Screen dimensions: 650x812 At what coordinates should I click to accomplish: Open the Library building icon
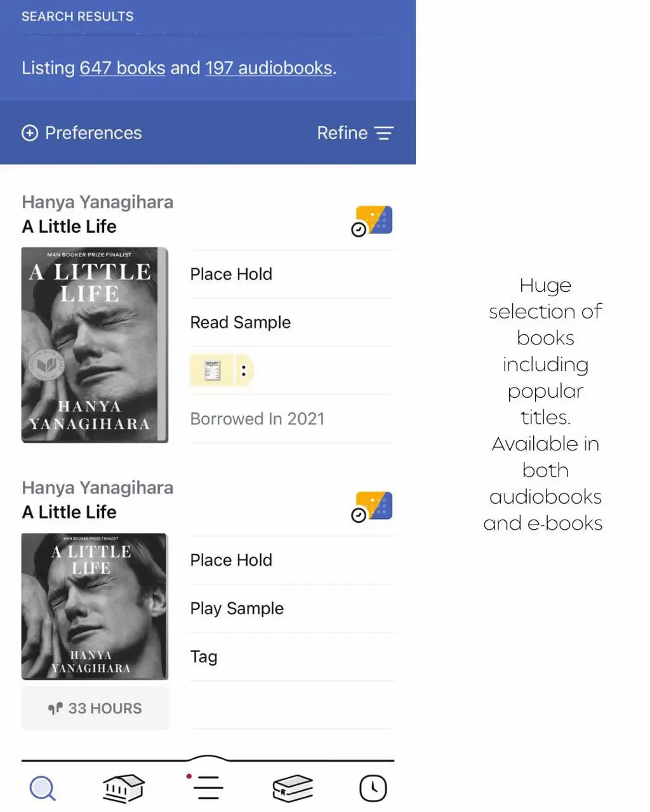pos(124,789)
